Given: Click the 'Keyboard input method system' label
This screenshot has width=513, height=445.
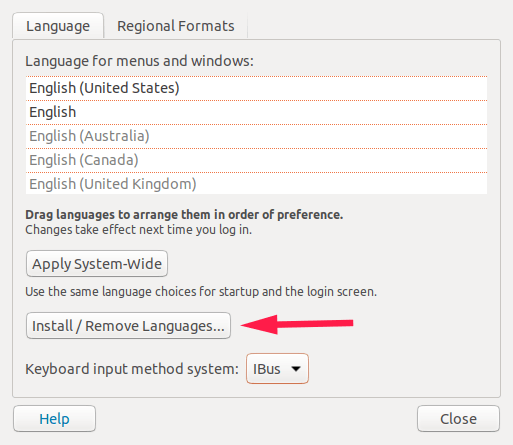Looking at the screenshot, I should pyautogui.click(x=132, y=369).
